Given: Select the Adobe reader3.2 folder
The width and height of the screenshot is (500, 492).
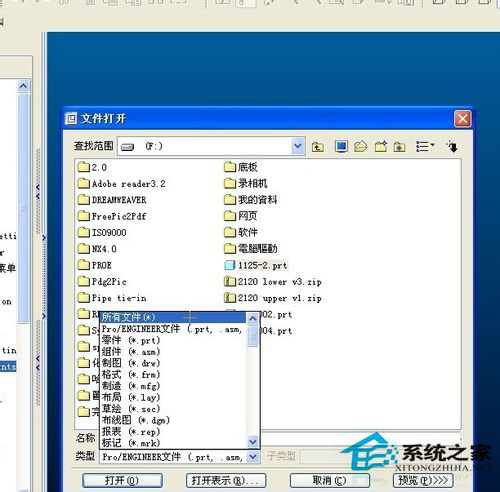Looking at the screenshot, I should click(122, 184).
